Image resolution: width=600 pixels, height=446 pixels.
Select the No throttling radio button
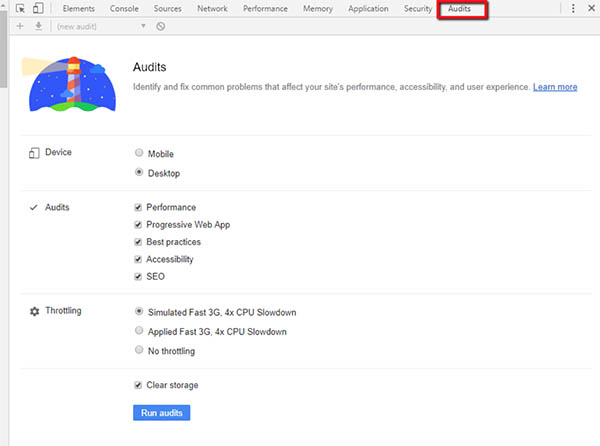[139, 350]
